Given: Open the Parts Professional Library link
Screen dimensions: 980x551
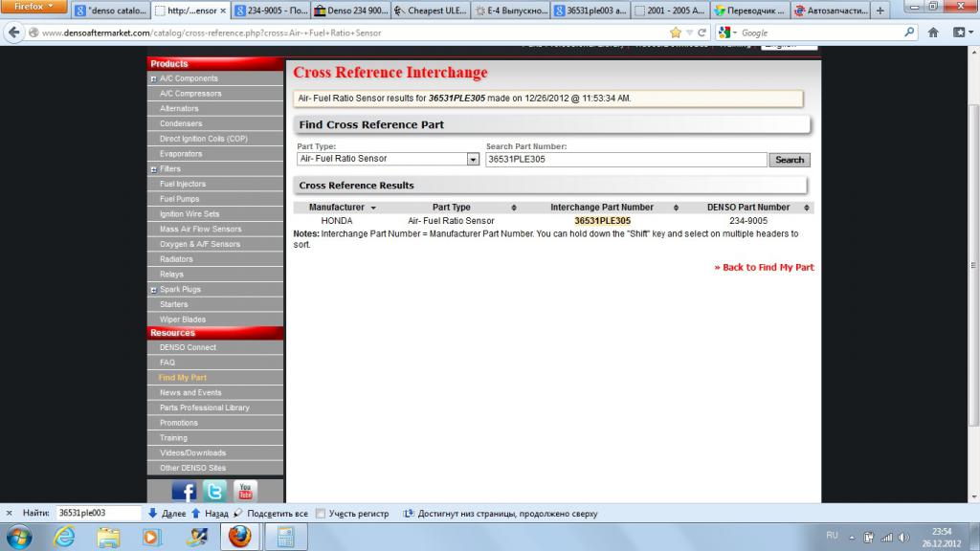Looking at the screenshot, I should click(x=205, y=408).
